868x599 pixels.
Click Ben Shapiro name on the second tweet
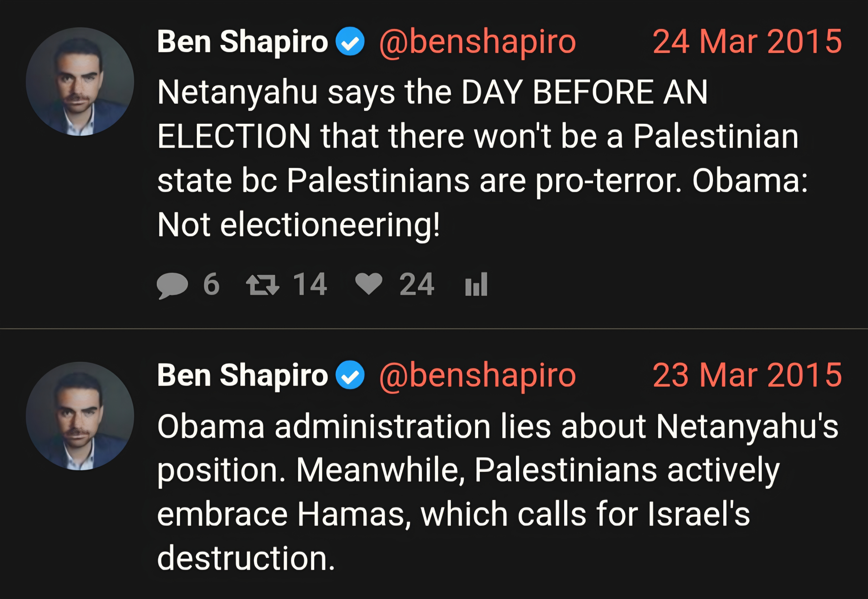point(243,375)
